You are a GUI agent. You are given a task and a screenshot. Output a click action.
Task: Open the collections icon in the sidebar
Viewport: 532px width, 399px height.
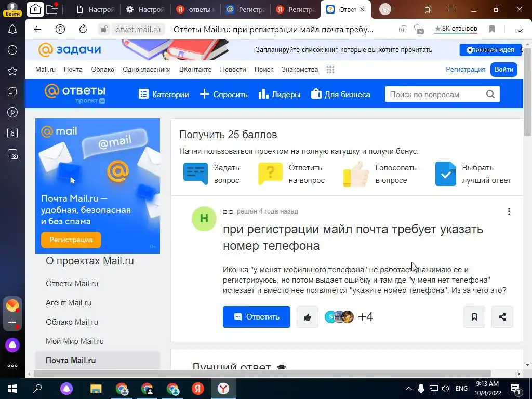click(x=12, y=91)
